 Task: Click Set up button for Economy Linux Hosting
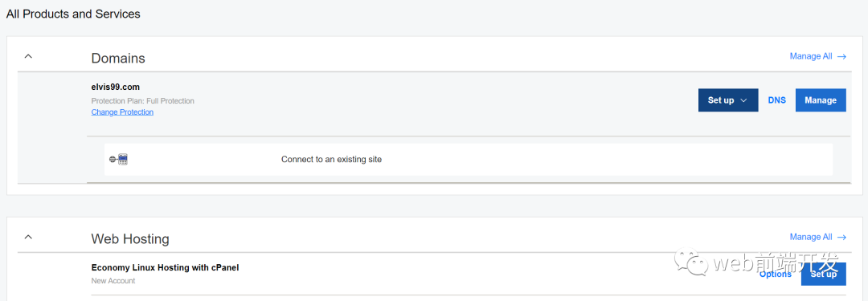point(823,274)
